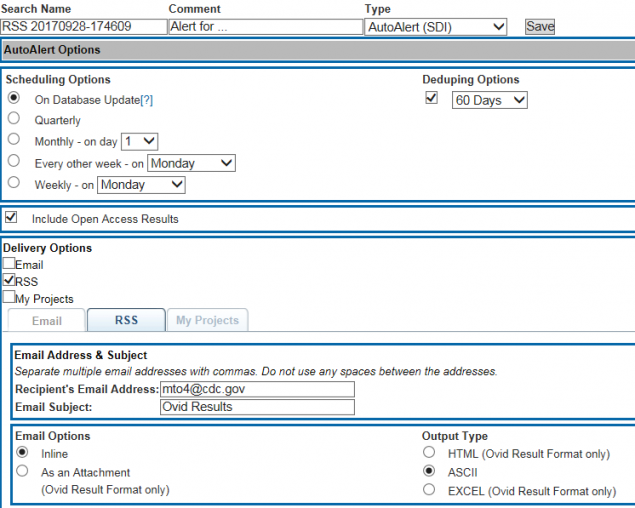Select On Database Update radio option
This screenshot has width=635, height=508.
(x=14, y=98)
